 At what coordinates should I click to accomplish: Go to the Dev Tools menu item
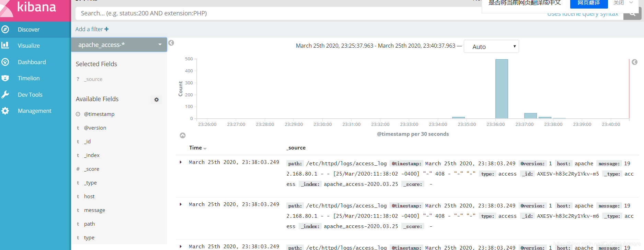(x=30, y=94)
